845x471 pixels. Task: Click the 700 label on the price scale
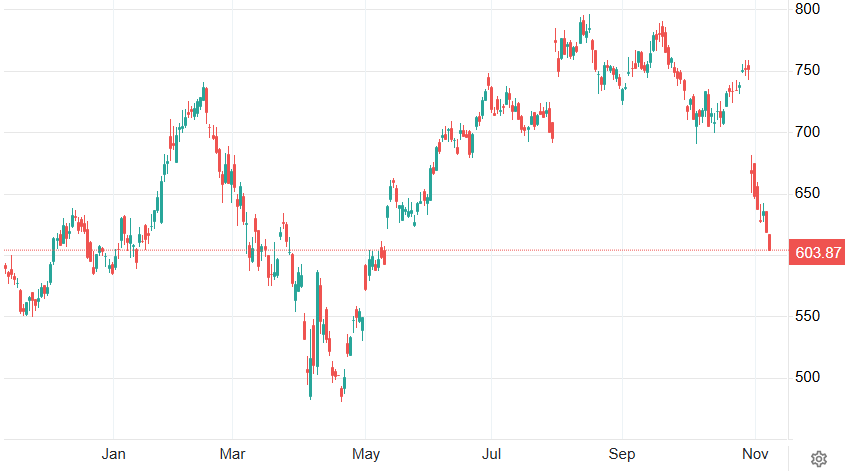pyautogui.click(x=808, y=132)
